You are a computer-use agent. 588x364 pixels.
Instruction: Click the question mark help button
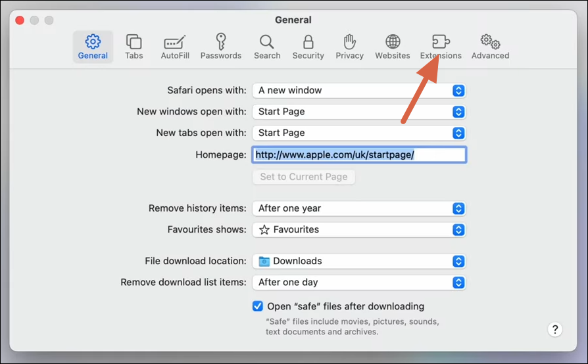pos(555,330)
